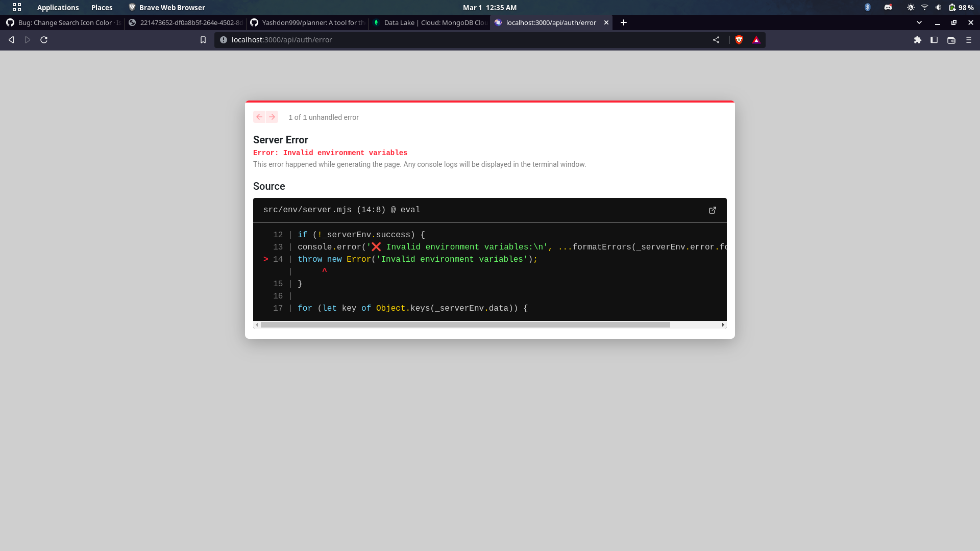Viewport: 980px width, 551px height.
Task: Open the Places menu
Action: click(102, 8)
